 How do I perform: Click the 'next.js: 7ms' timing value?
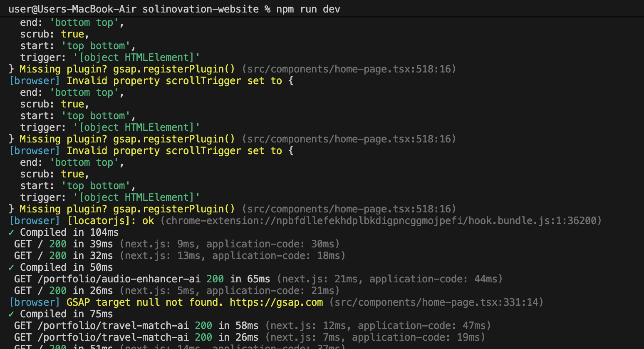305,337
